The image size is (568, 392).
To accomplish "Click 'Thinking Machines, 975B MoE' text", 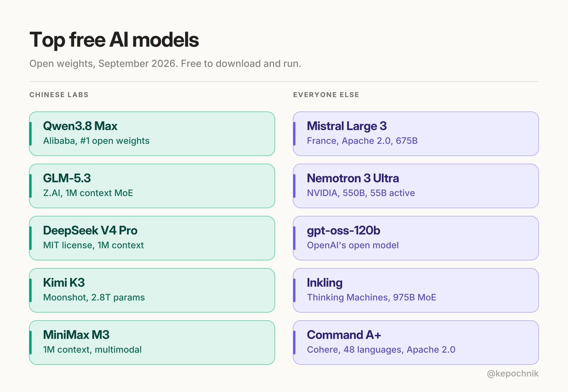I will click(372, 297).
